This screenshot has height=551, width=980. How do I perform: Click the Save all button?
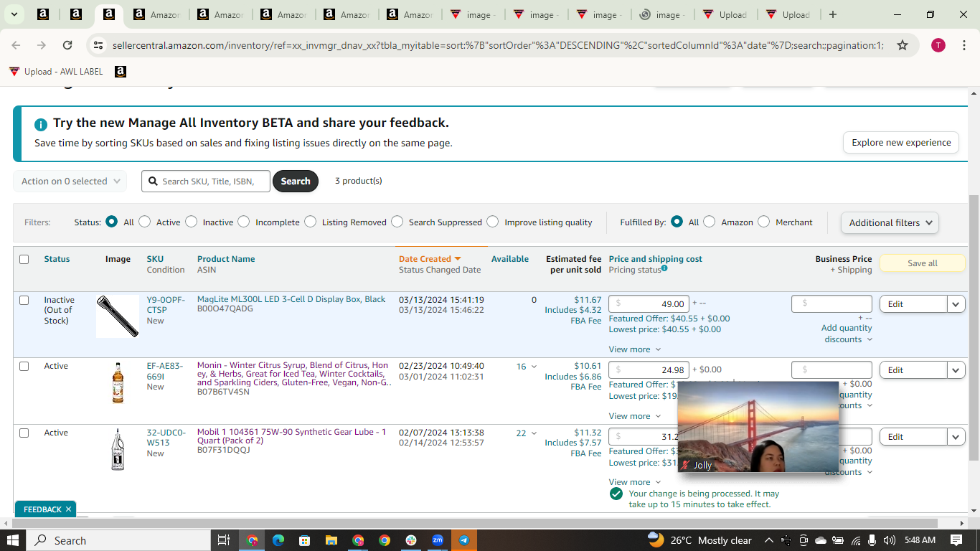click(923, 263)
